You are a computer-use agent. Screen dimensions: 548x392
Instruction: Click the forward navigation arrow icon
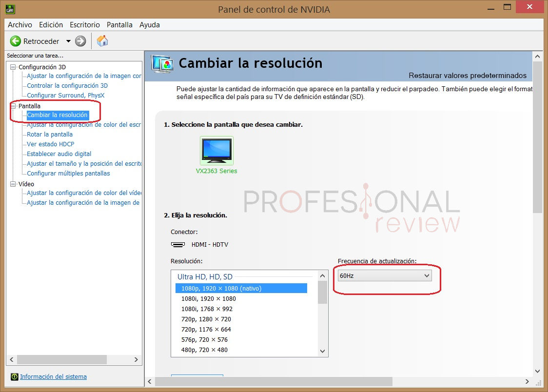pyautogui.click(x=79, y=41)
